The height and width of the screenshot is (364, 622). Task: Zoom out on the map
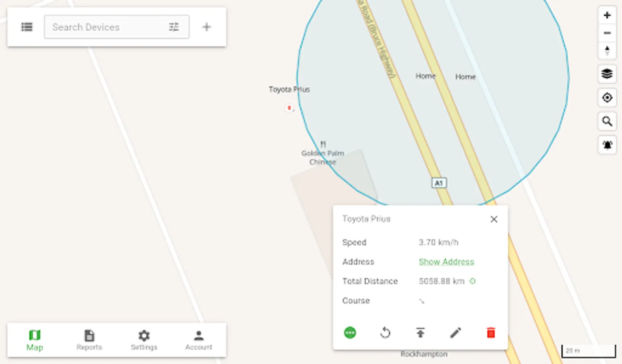click(607, 33)
